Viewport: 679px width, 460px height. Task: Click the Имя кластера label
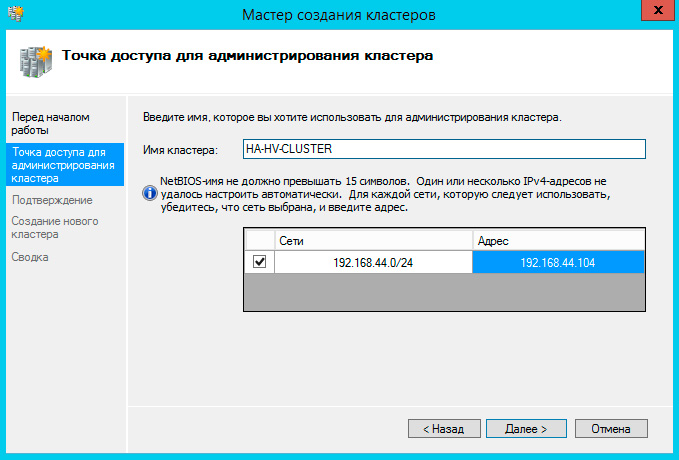click(x=180, y=150)
